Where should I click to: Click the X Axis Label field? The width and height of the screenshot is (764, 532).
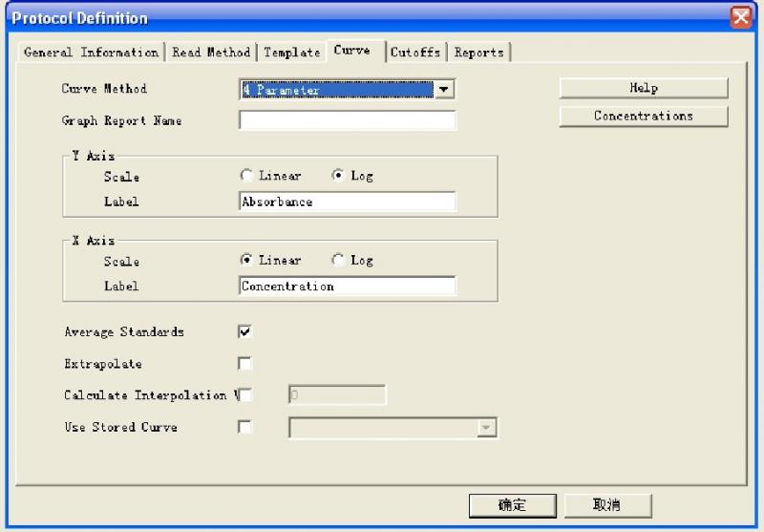348,286
